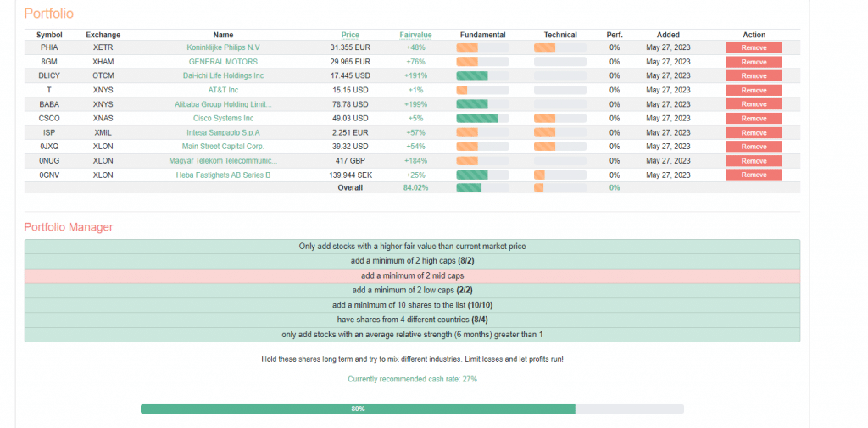Click the 417 GBP price cell
This screenshot has width=868, height=428.
(x=350, y=161)
